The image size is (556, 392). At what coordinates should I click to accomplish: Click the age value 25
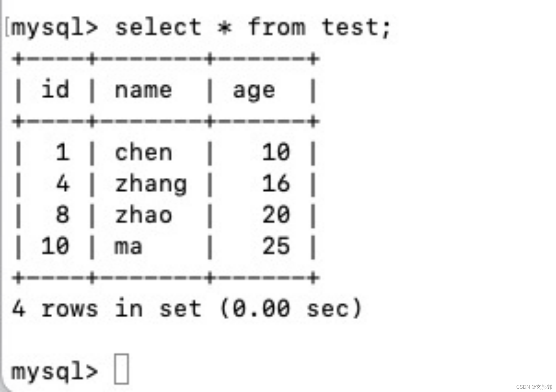pyautogui.click(x=276, y=246)
